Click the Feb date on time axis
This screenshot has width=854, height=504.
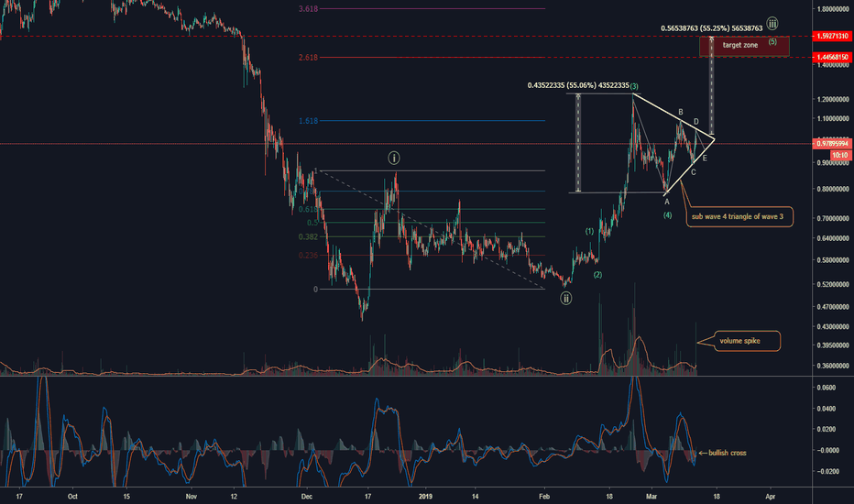[544, 497]
